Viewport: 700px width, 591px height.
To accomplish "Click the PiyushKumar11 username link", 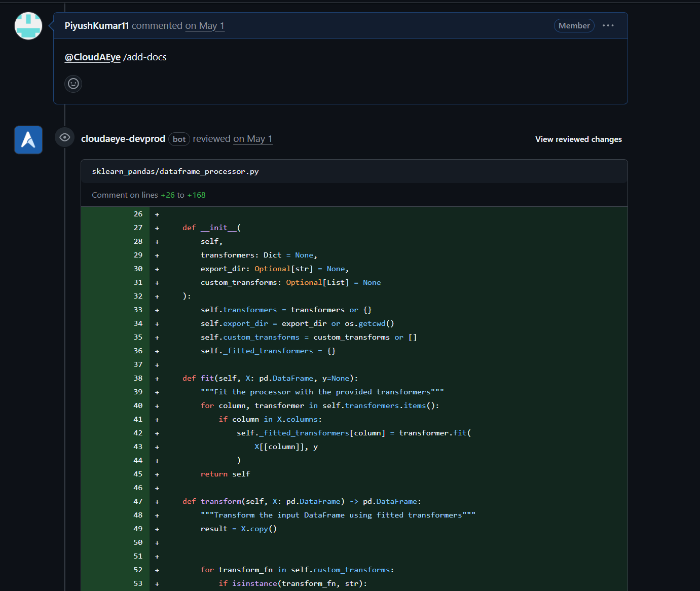I will 96,25.
